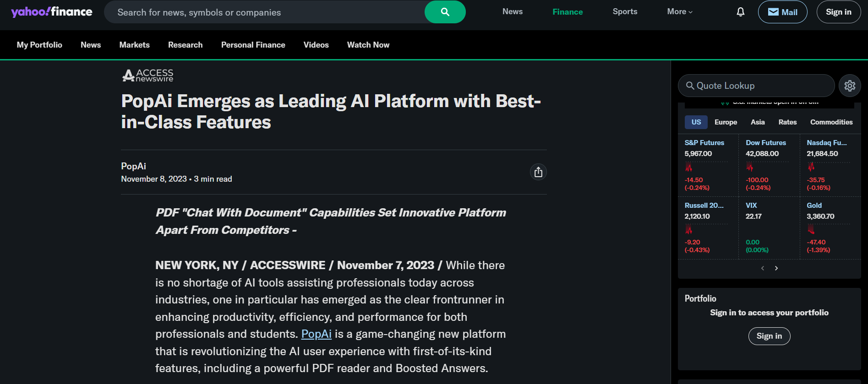Click the Portfolio panel heading
The image size is (868, 384).
[x=700, y=298]
